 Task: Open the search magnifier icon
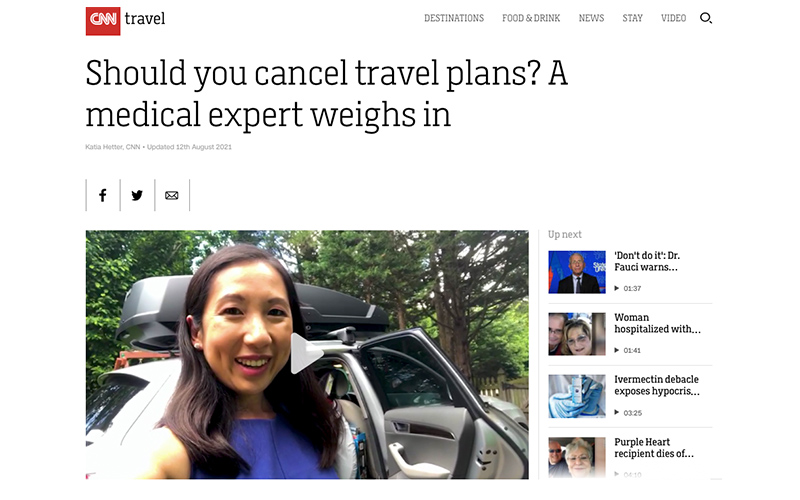(706, 18)
